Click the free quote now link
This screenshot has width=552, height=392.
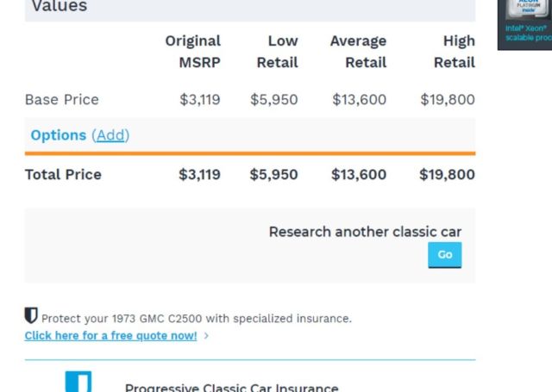[x=110, y=336]
